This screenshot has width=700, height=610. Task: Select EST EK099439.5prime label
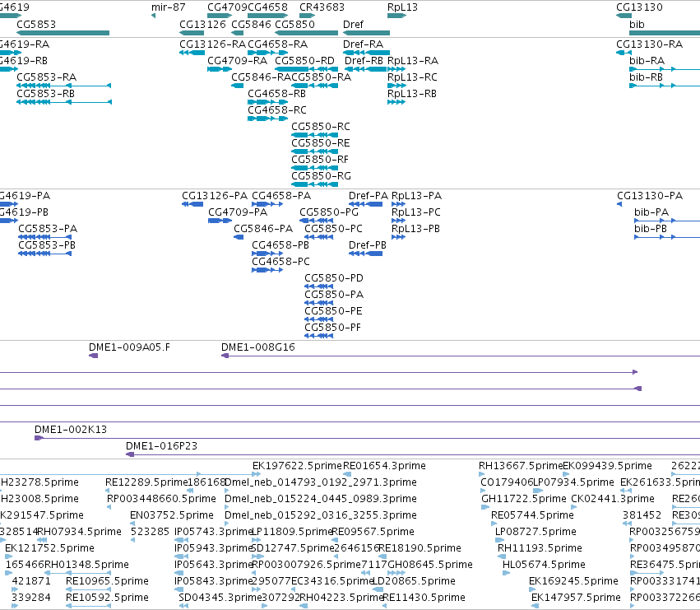tap(607, 466)
